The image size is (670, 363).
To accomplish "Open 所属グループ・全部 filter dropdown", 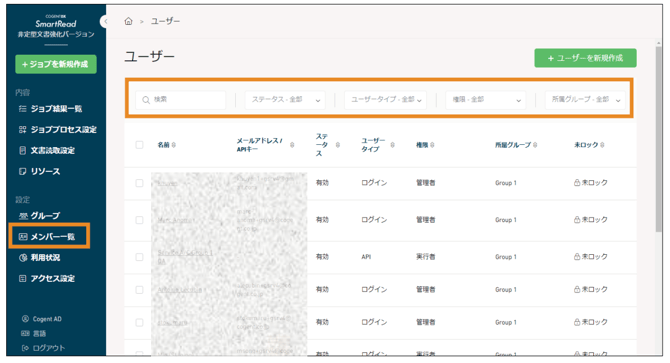I will (585, 100).
